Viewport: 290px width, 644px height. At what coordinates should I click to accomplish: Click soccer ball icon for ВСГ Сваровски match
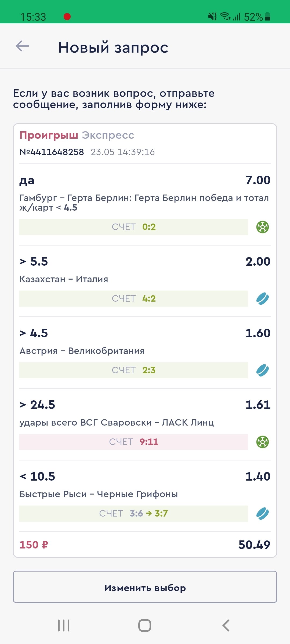[x=262, y=442]
